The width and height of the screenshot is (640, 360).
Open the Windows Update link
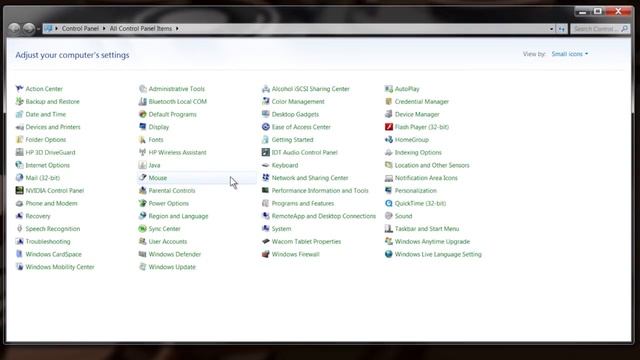172,267
